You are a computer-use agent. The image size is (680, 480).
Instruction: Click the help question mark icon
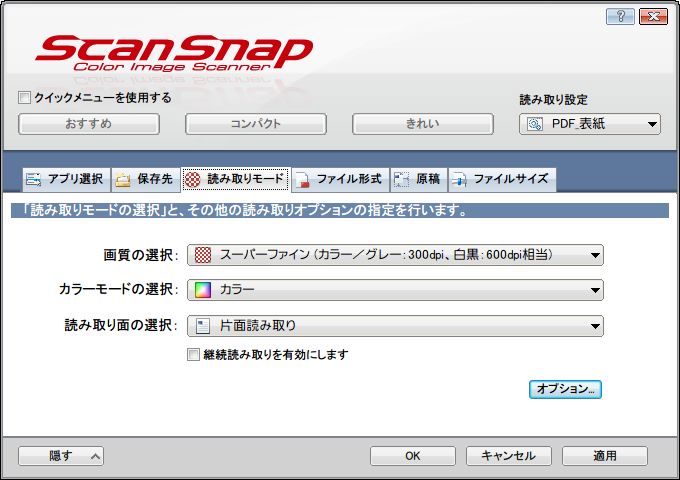[620, 16]
